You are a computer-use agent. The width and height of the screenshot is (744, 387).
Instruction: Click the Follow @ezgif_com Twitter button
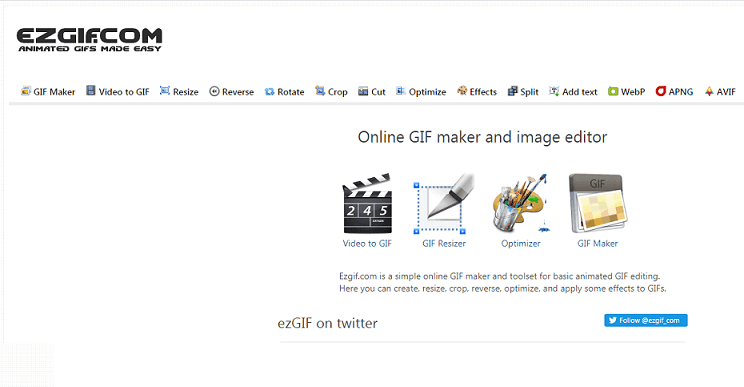tap(646, 321)
